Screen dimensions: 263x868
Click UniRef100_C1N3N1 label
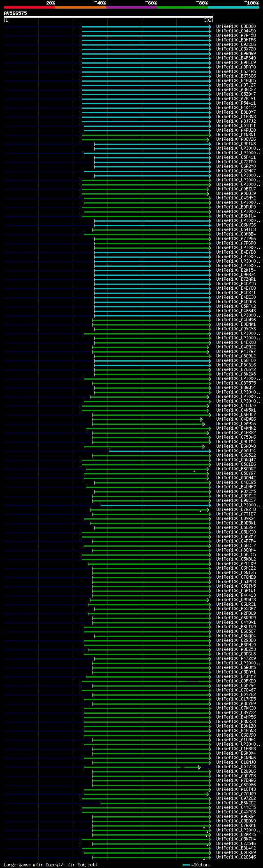236,135
